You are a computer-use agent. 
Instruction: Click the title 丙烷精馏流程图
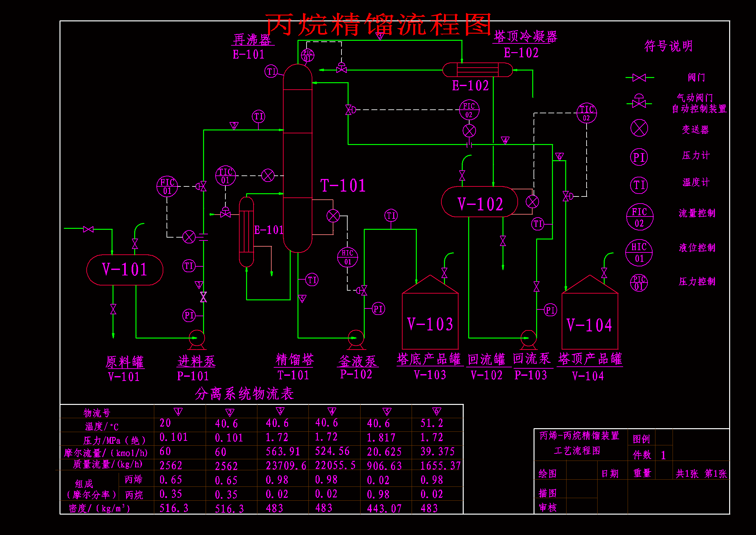[379, 24]
